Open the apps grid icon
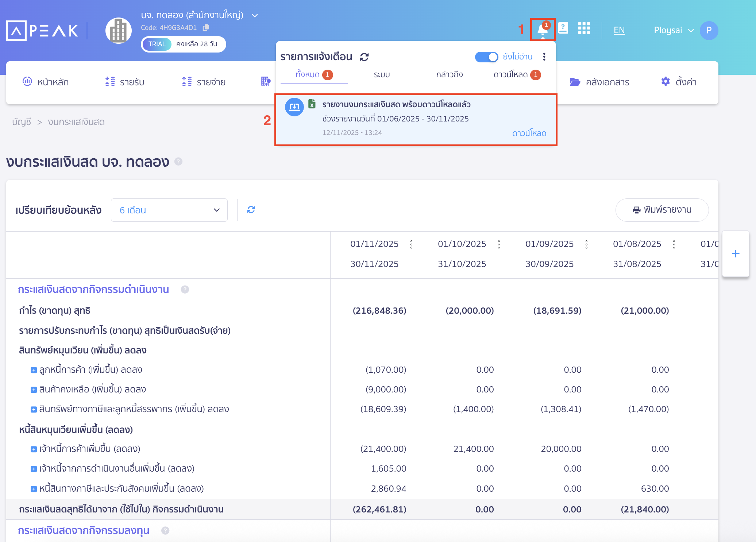Image resolution: width=756 pixels, height=542 pixels. (584, 28)
